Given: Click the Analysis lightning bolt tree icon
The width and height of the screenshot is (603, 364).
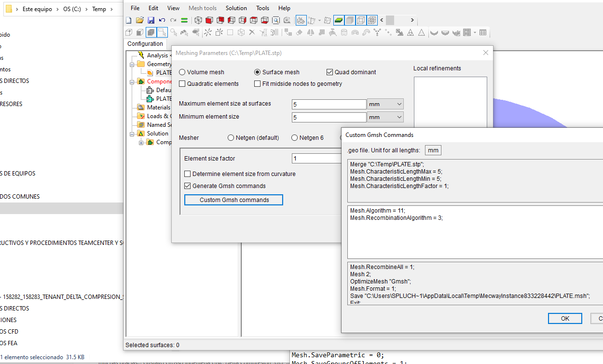Looking at the screenshot, I should [141, 55].
